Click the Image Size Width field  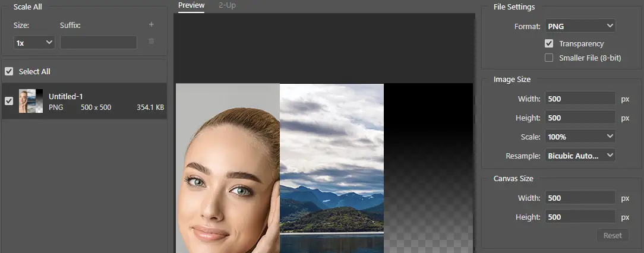tap(580, 99)
